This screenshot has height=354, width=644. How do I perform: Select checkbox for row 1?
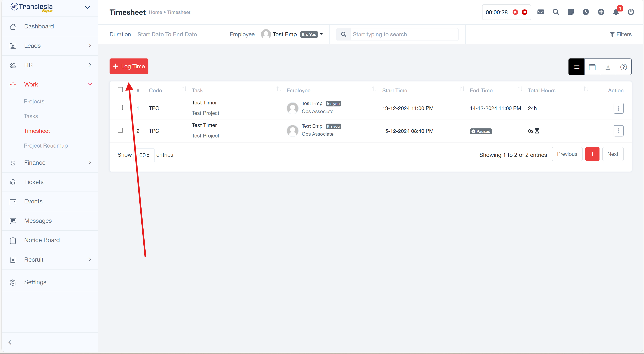[120, 108]
